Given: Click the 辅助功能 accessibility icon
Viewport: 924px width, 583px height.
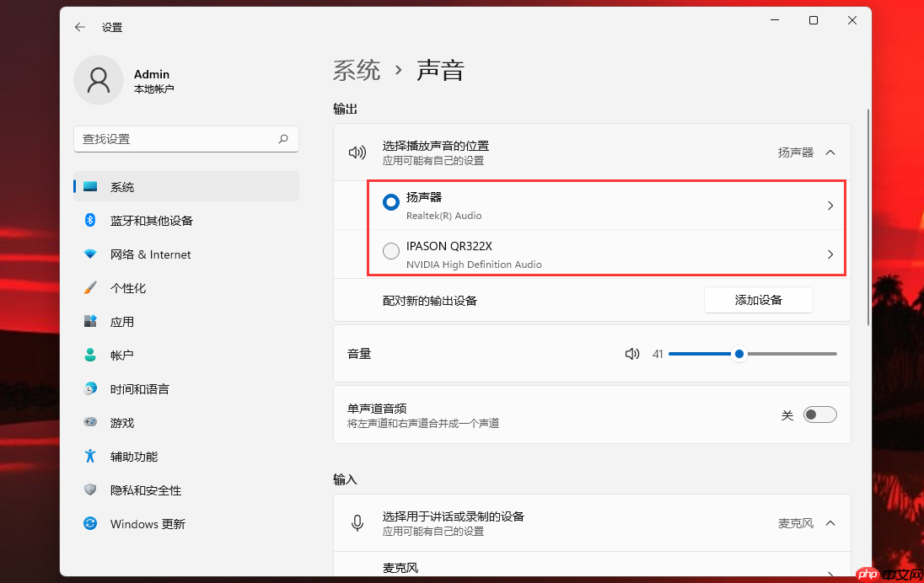Looking at the screenshot, I should point(90,456).
